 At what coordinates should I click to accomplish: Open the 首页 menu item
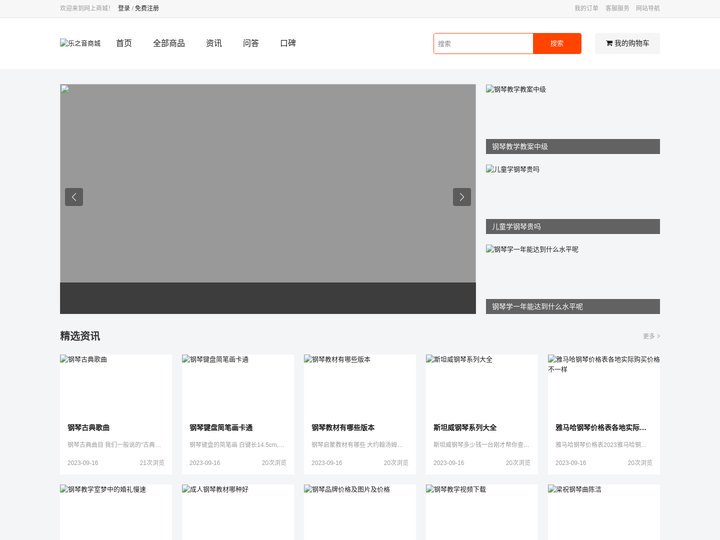point(124,43)
